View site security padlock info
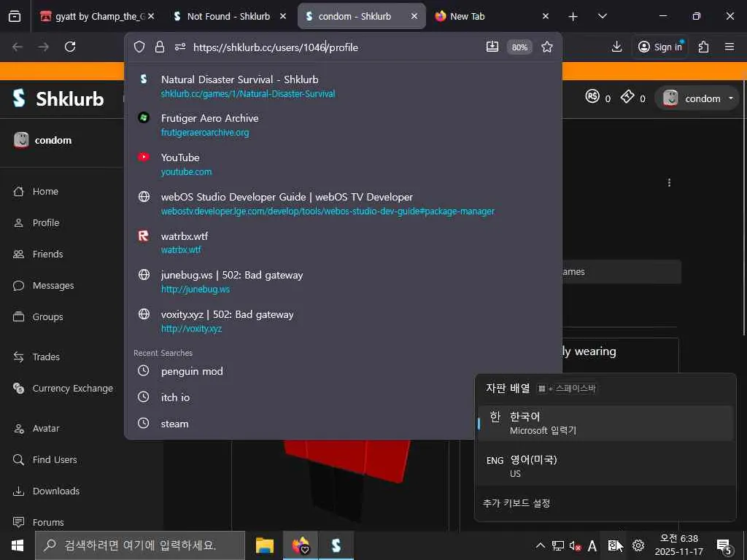The image size is (747, 560). pos(160,47)
